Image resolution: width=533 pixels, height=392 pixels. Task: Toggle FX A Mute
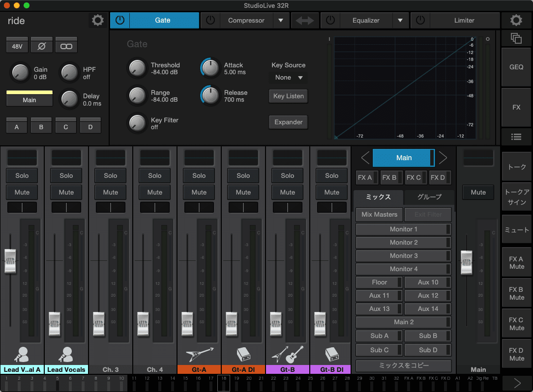[x=516, y=263]
